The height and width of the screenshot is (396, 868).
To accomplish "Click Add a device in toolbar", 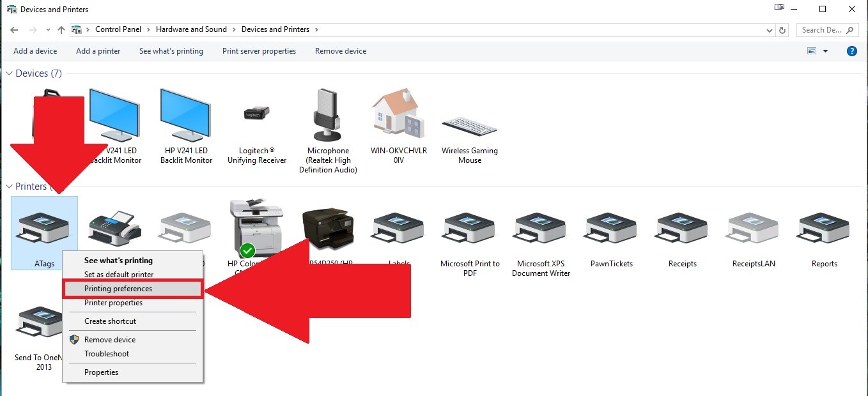I will point(35,51).
